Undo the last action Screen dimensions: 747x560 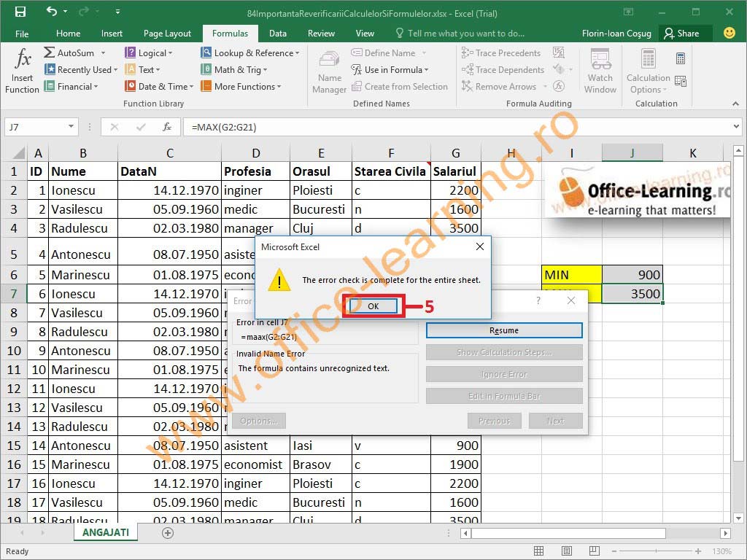click(52, 12)
